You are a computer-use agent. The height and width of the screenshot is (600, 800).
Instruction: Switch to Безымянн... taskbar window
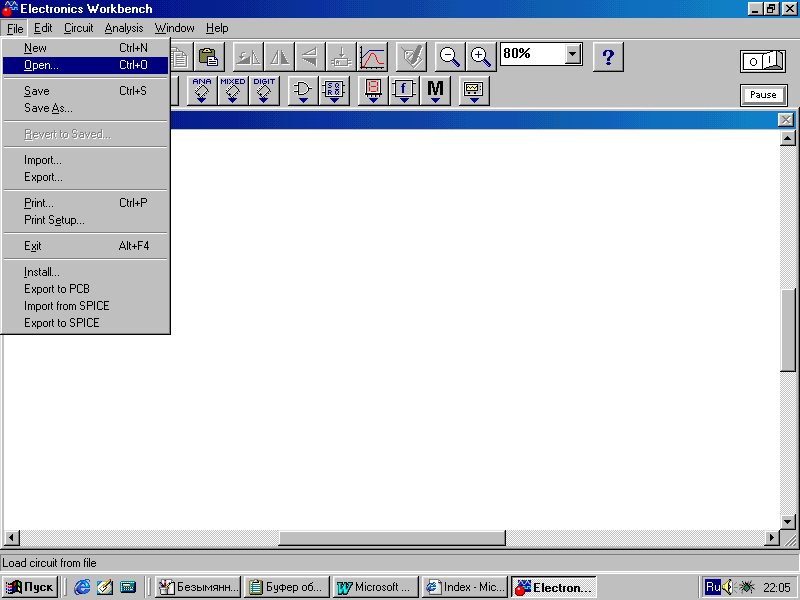pos(198,587)
